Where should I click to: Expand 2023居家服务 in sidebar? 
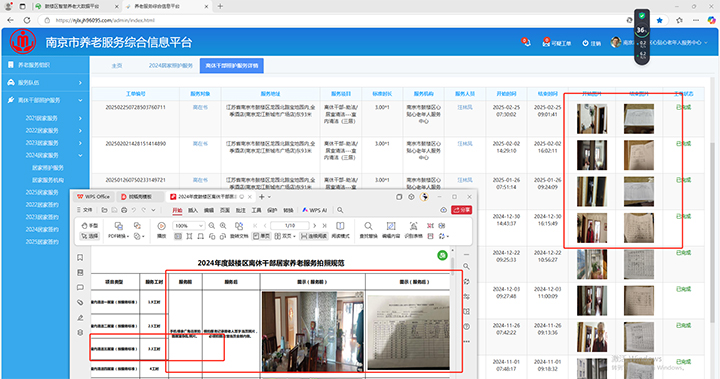(x=53, y=143)
